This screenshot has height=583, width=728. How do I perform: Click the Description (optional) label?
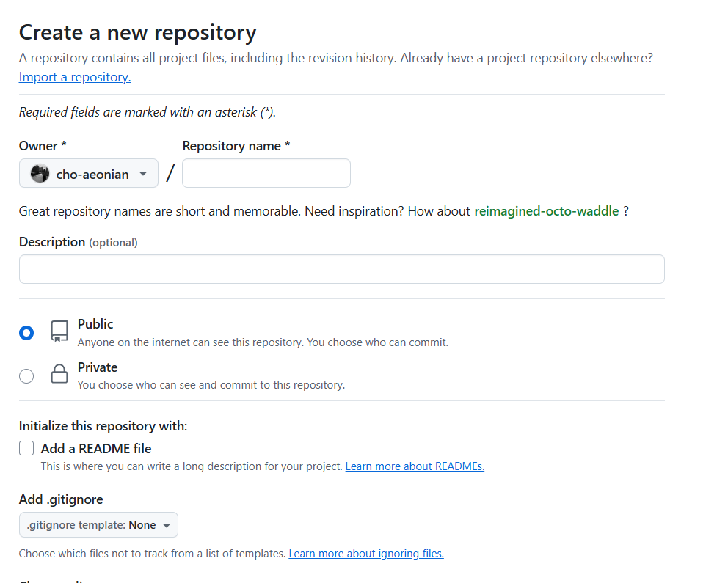click(x=78, y=242)
